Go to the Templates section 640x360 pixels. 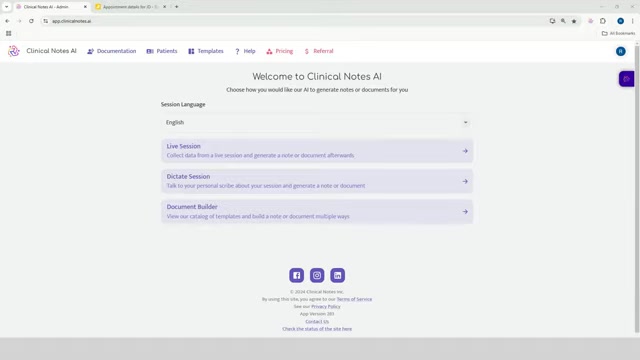pyautogui.click(x=206, y=51)
